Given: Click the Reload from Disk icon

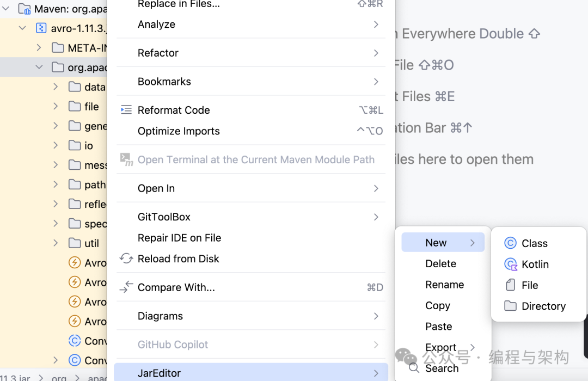Looking at the screenshot, I should (126, 259).
